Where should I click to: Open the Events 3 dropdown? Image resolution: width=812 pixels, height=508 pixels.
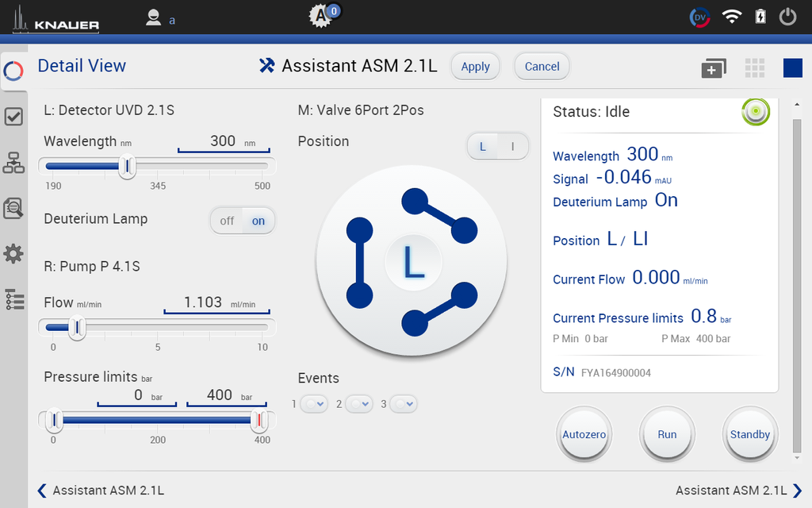[404, 403]
